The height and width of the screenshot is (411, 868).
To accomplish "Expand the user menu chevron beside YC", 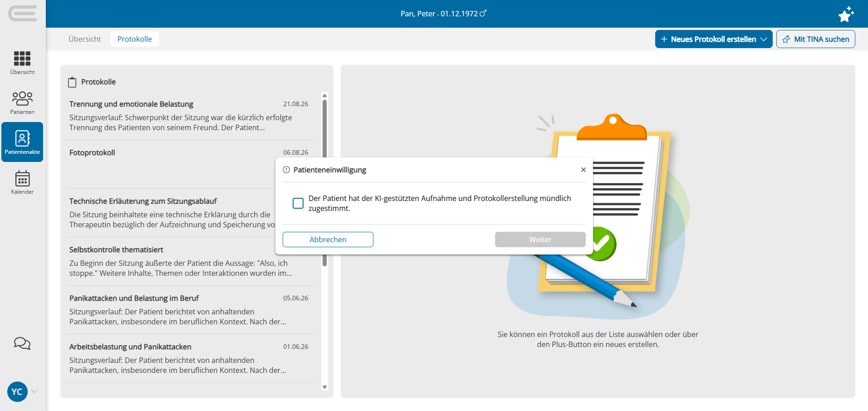I will pos(34,391).
